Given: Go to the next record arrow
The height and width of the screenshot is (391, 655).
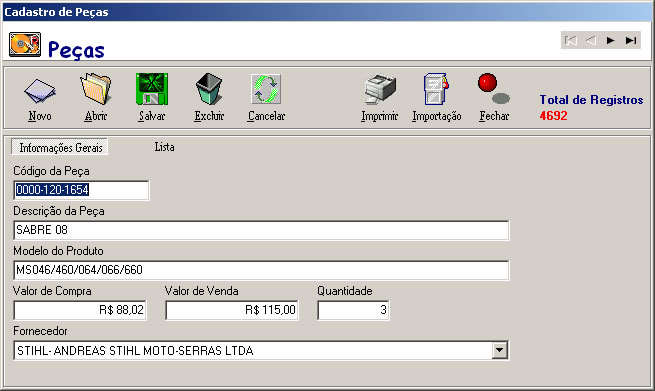Looking at the screenshot, I should point(611,41).
